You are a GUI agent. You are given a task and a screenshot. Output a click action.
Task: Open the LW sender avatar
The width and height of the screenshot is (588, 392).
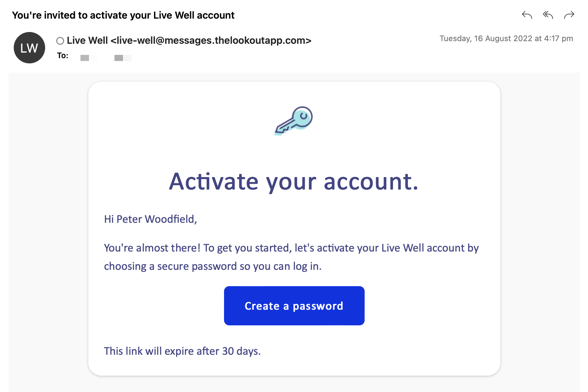pyautogui.click(x=29, y=48)
